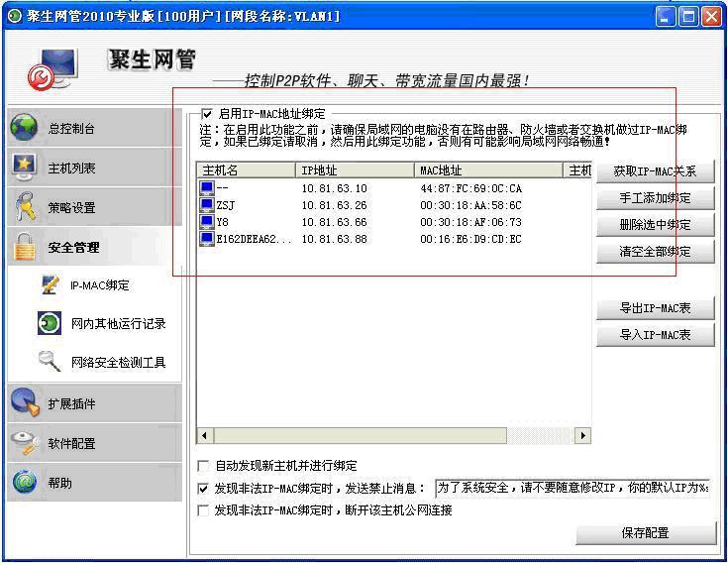
Task: Click the 禁止消息 text input field
Action: [x=572, y=488]
